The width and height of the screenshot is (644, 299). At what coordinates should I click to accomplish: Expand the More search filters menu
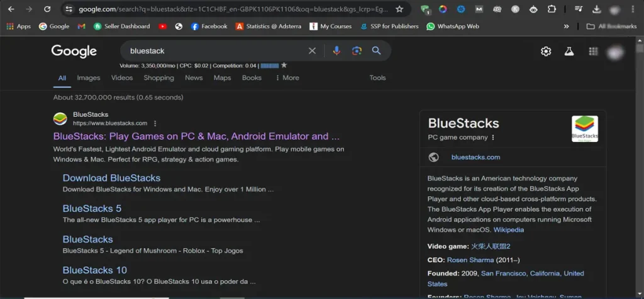287,78
